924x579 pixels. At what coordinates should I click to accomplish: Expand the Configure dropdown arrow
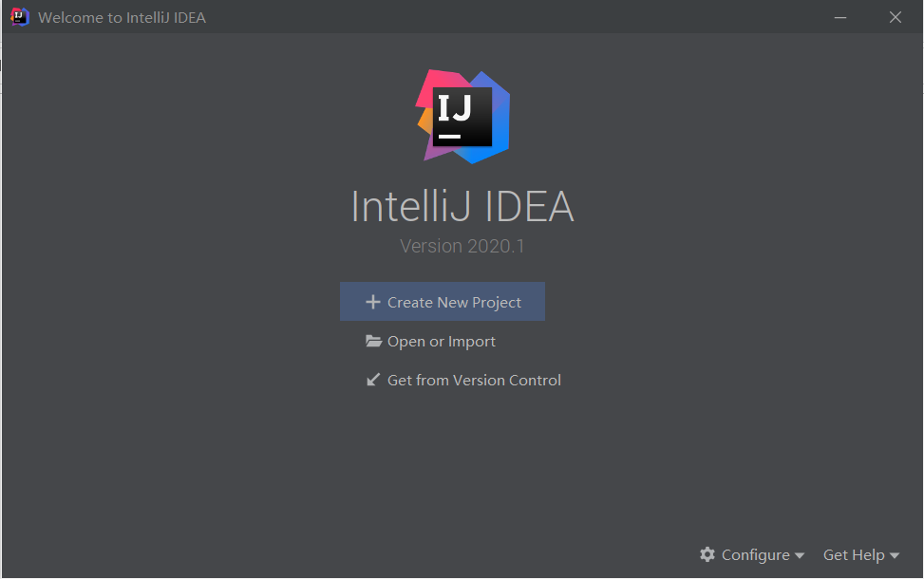tap(800, 555)
